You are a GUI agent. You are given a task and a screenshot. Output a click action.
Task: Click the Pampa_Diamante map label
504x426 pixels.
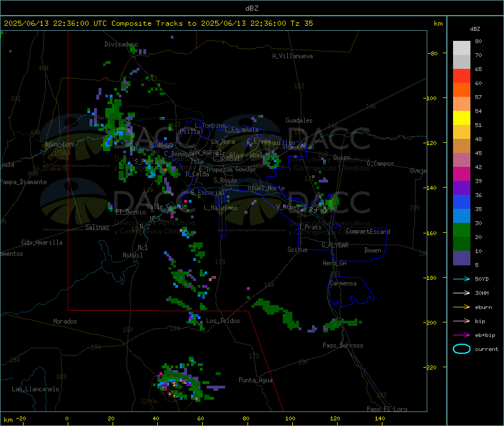coord(24,182)
